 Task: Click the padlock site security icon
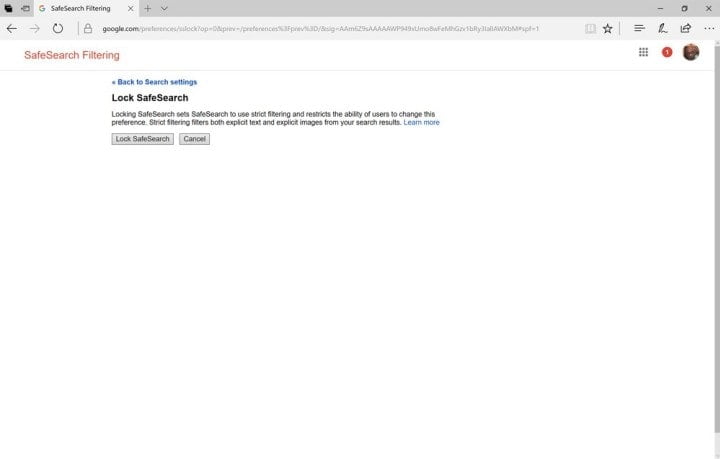click(88, 28)
